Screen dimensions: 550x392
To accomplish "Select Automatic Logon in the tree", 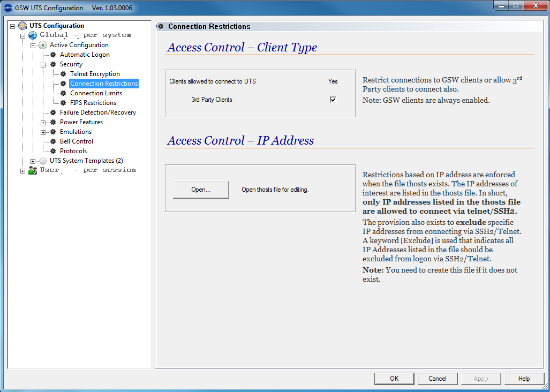I will [x=85, y=55].
